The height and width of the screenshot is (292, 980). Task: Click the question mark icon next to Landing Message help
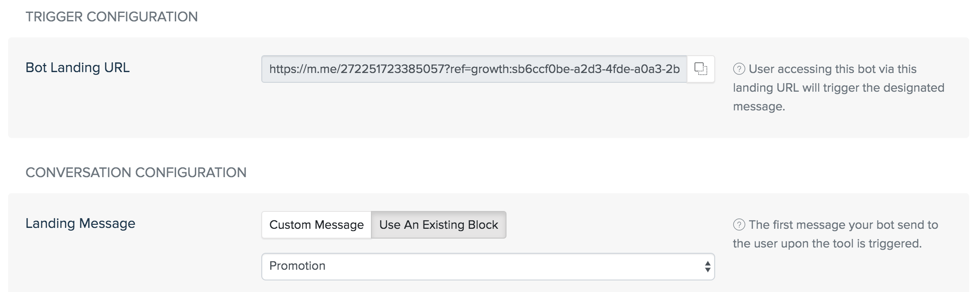739,225
